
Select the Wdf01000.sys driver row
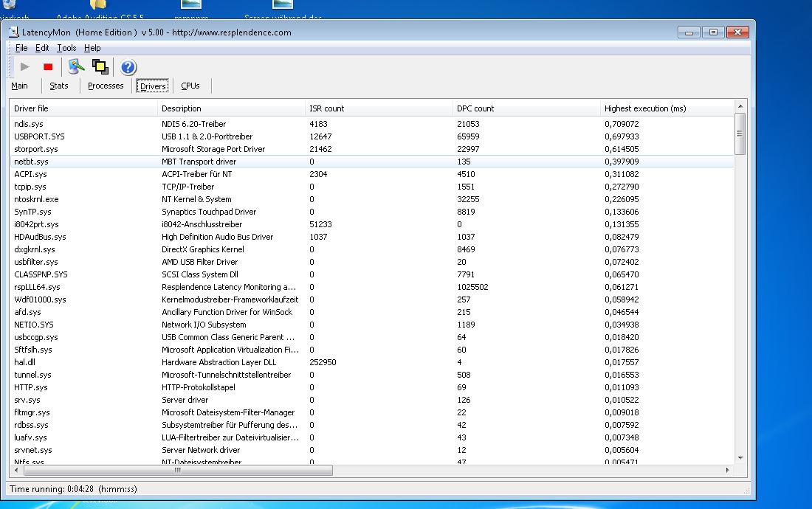372,299
